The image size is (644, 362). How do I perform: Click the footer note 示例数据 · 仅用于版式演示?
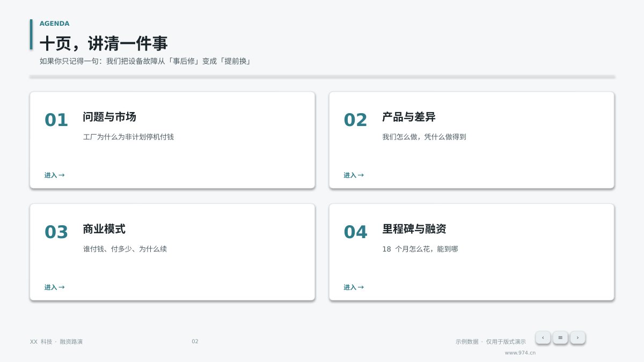(491, 342)
